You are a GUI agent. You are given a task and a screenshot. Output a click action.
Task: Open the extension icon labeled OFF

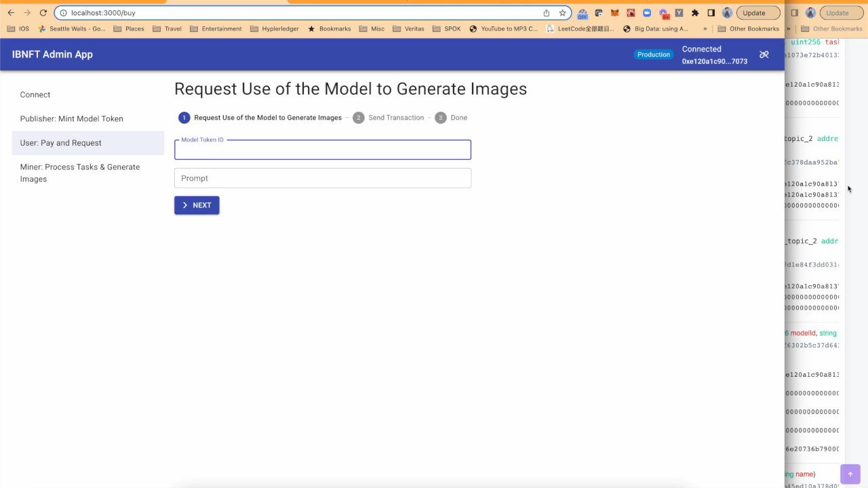pyautogui.click(x=583, y=13)
